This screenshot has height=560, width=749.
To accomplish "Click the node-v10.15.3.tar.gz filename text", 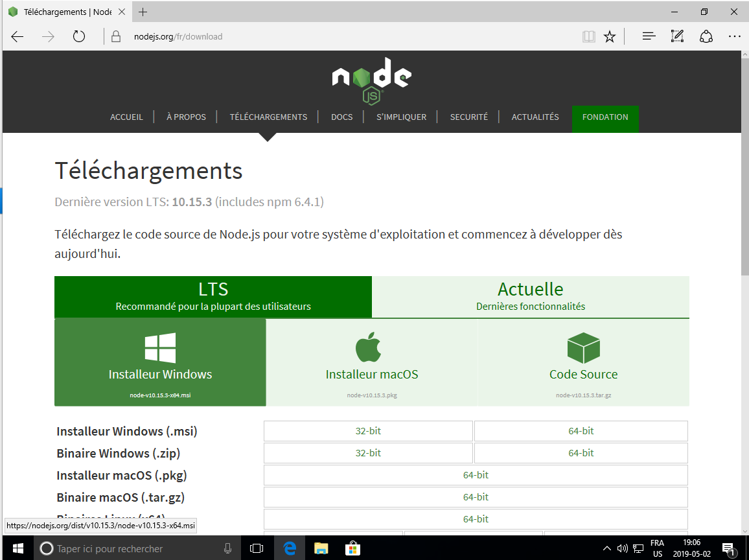I will click(583, 395).
